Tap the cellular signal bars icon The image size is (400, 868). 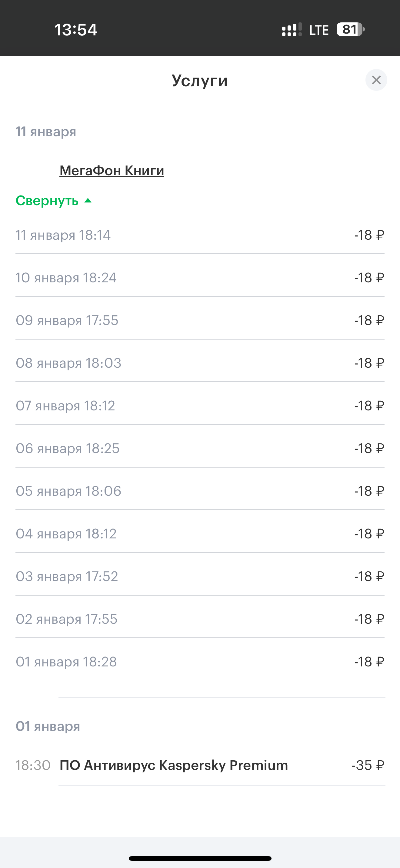[x=292, y=30]
